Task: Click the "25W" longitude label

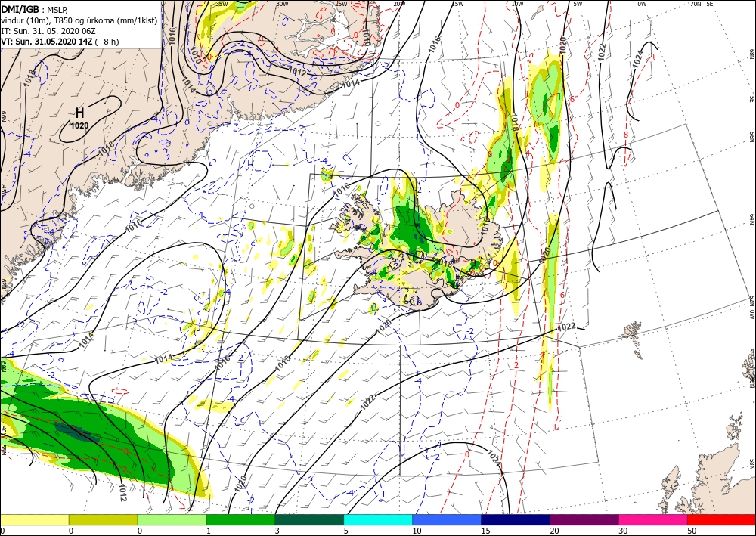Action: [342, 4]
